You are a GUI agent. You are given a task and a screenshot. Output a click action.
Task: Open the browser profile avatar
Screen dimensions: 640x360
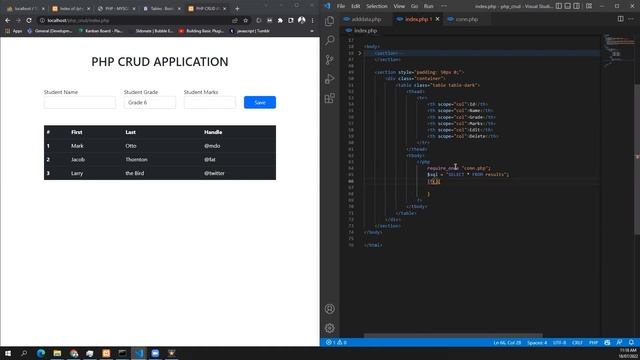(302, 20)
